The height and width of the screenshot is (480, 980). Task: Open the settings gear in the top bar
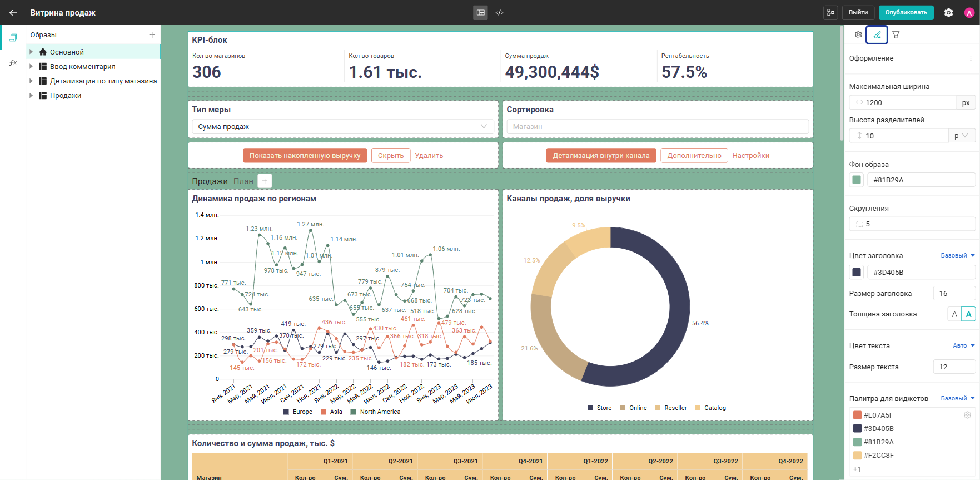coord(949,12)
